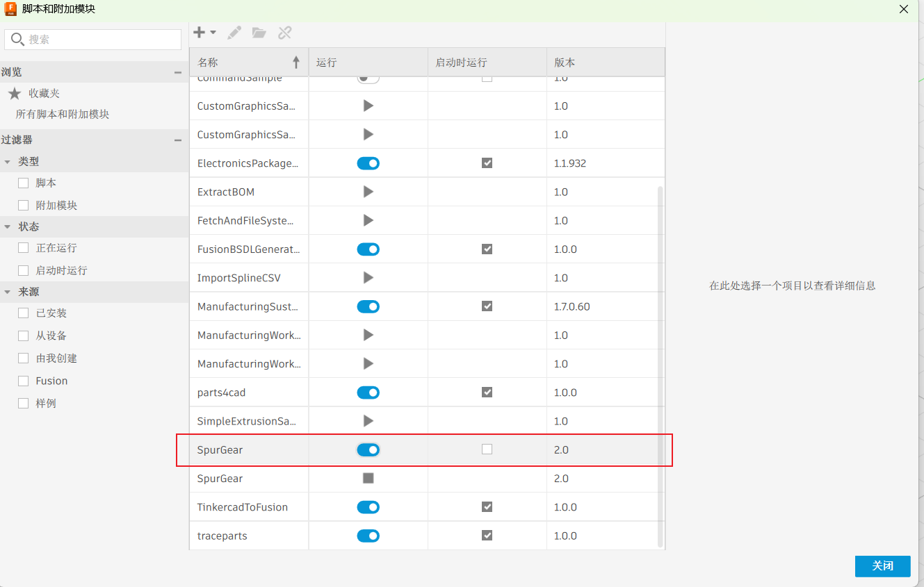Toggle off the ManufacturingSust… add-in switch
Viewport: 924px width, 587px height.
coord(368,306)
